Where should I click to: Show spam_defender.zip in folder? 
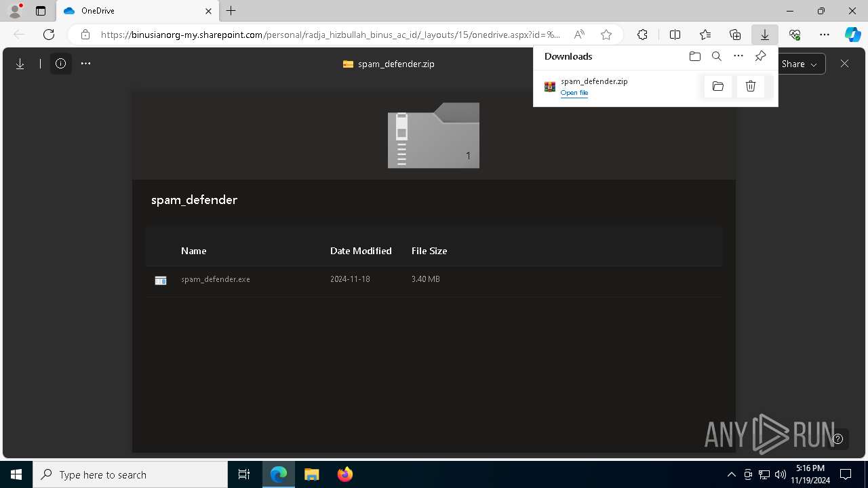(x=718, y=86)
